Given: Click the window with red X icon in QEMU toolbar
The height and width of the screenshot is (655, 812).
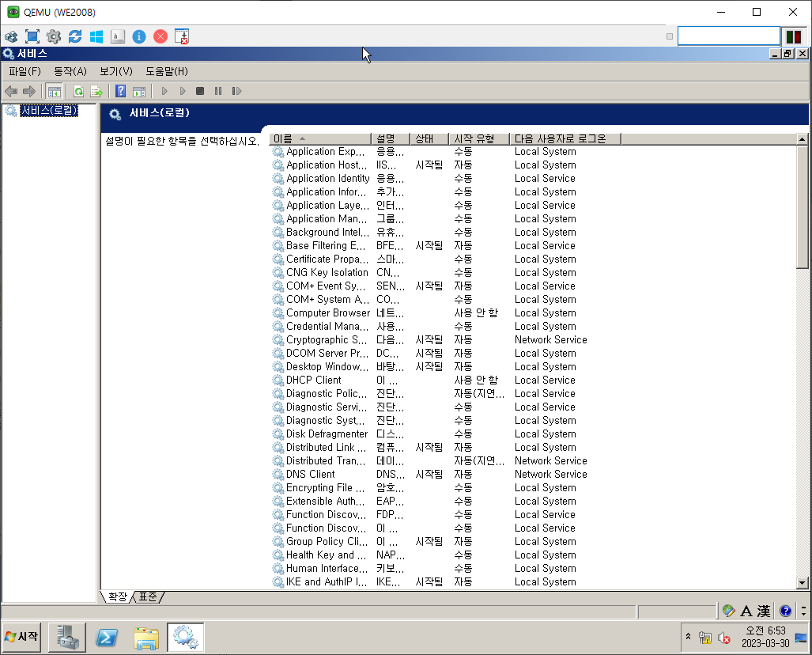Looking at the screenshot, I should [x=182, y=36].
